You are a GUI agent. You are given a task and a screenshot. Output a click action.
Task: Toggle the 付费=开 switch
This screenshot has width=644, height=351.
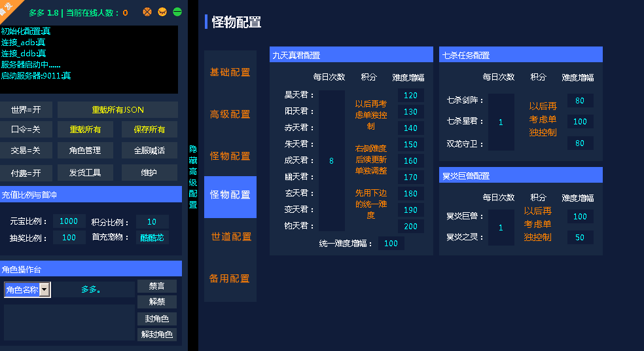click(26, 172)
